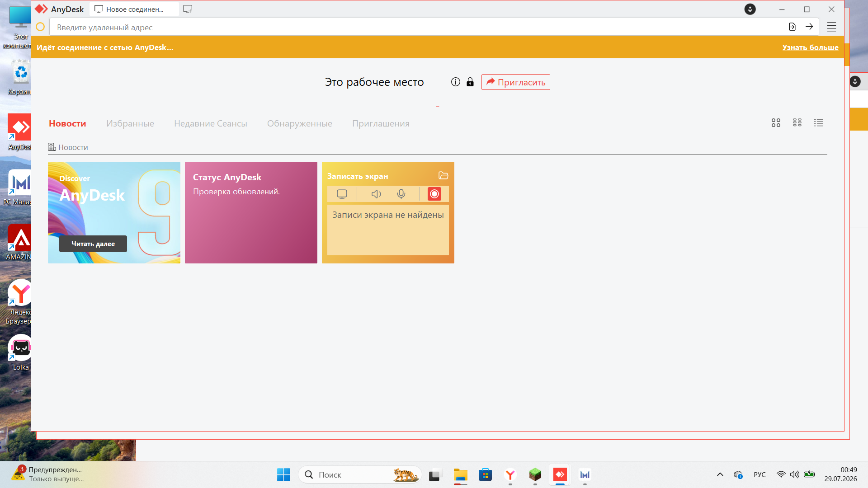Switch to large tiles view

tap(776, 123)
